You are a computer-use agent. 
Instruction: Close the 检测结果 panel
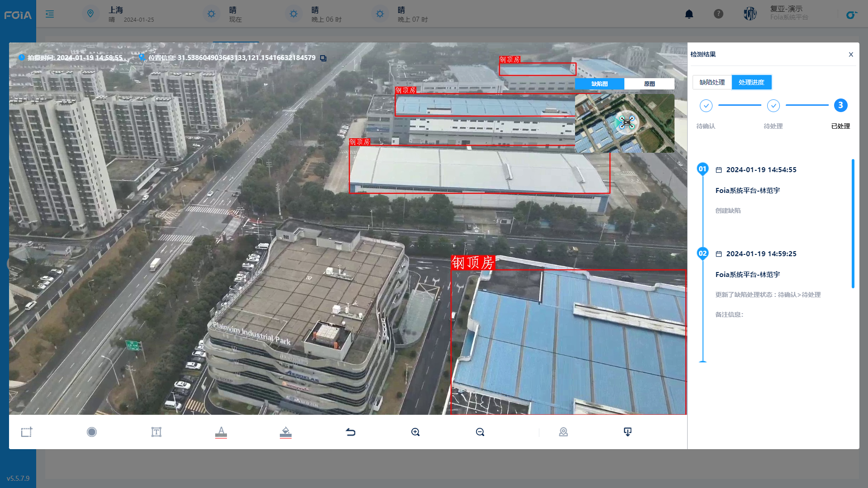(x=851, y=54)
